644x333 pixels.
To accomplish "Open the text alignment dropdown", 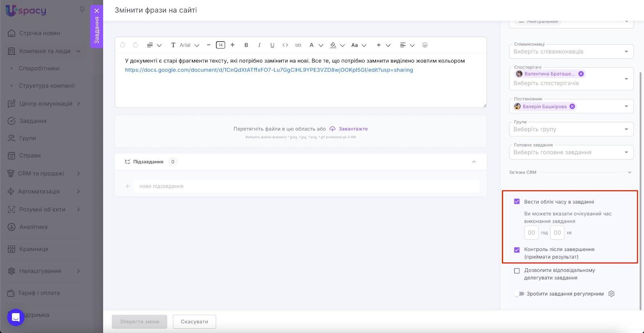I will point(407,45).
